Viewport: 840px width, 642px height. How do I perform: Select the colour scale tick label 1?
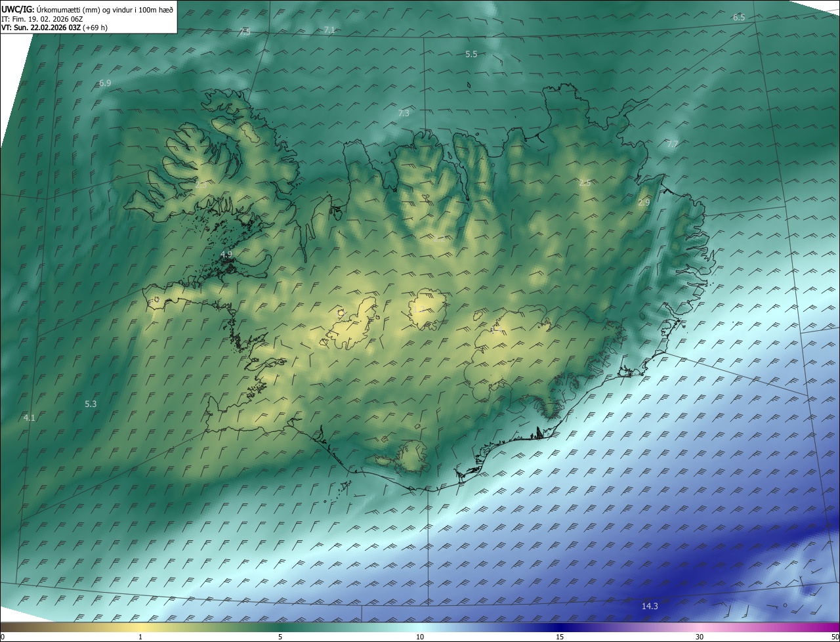tap(140, 637)
